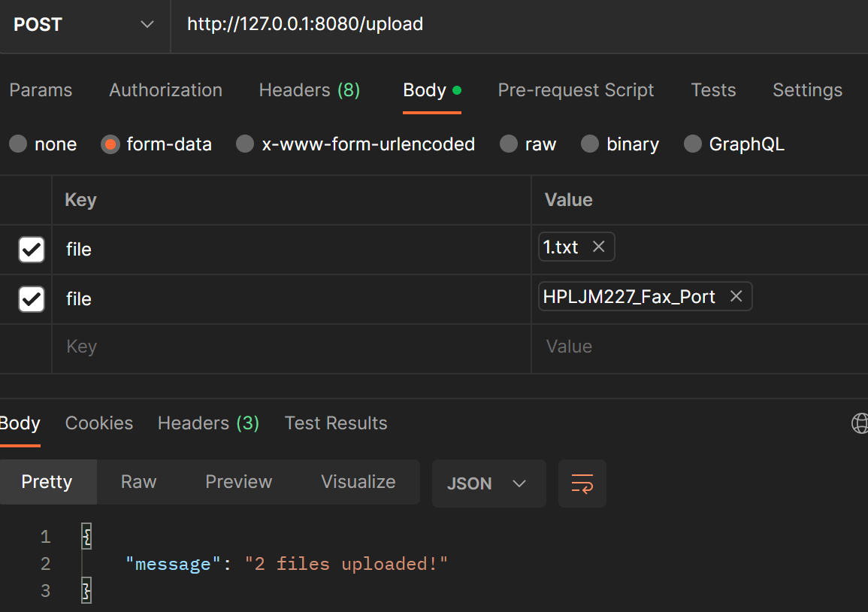Choose the binary body option
Image resolution: width=868 pixels, height=612 pixels.
click(x=590, y=144)
